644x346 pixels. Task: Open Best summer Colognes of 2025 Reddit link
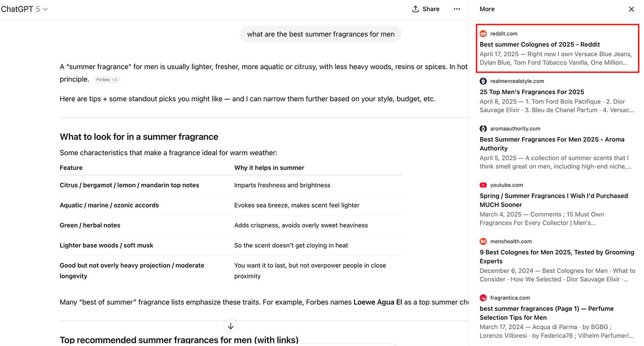(540, 44)
